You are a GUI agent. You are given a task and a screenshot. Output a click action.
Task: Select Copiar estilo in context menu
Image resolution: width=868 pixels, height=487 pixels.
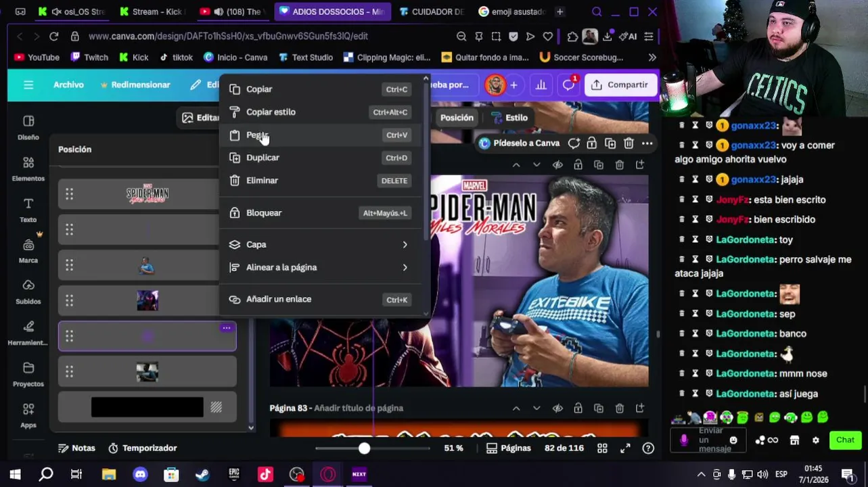(321, 112)
